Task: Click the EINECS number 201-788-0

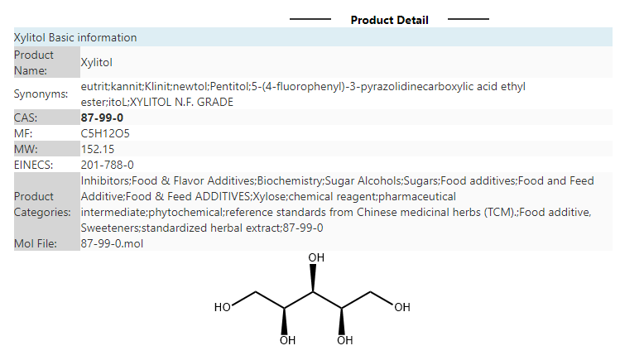Action: [x=108, y=165]
